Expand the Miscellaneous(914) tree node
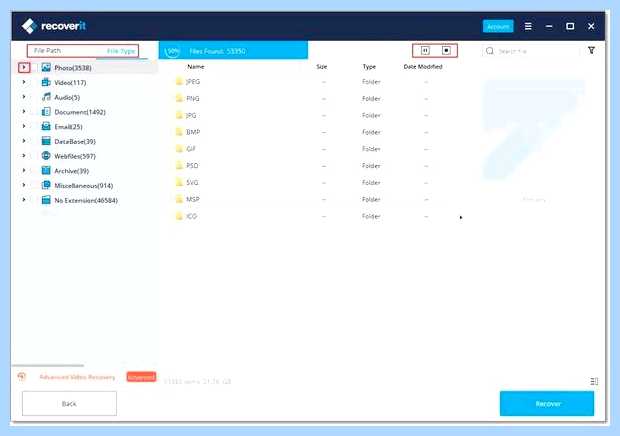 click(24, 185)
